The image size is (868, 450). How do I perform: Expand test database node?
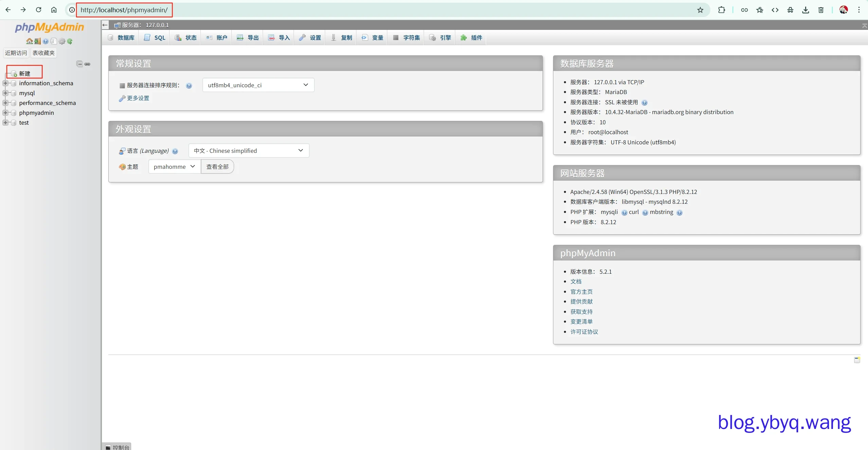[5, 123]
